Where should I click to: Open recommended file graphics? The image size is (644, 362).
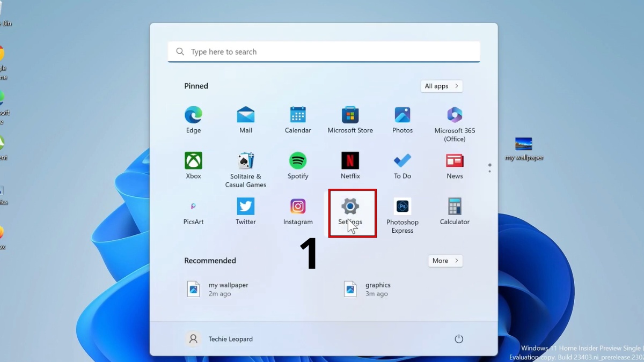pos(368,289)
